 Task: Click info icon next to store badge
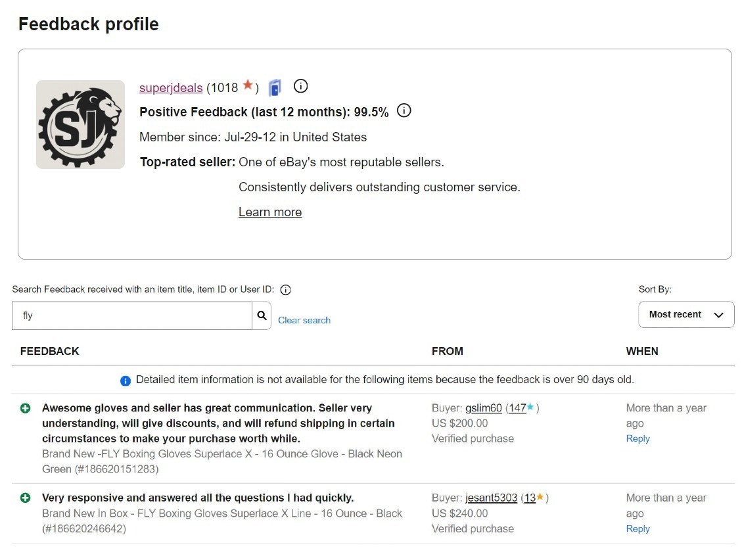click(x=301, y=86)
